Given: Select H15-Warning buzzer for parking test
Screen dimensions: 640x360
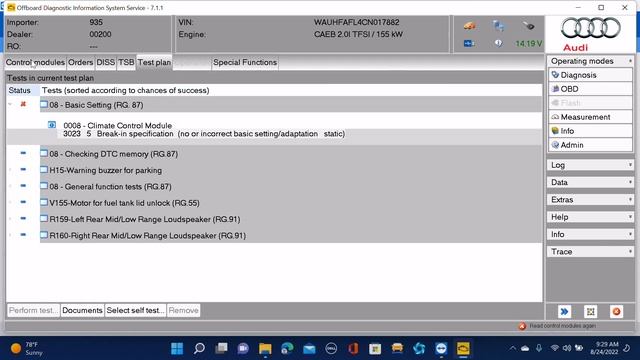Looking at the screenshot, I should [106, 170].
